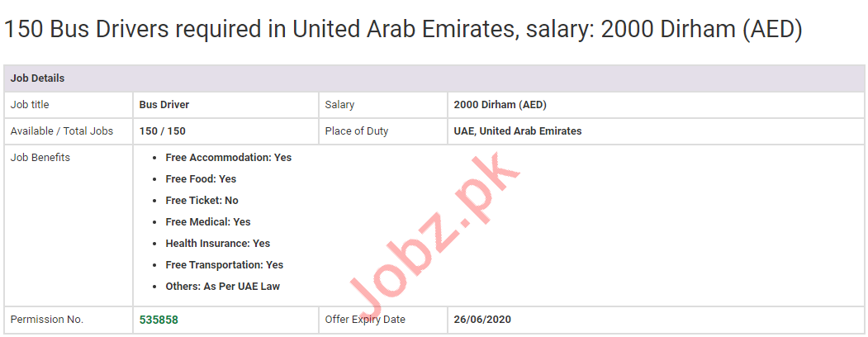Click the Health Insurance: Yes item
The height and width of the screenshot is (337, 868).
[x=217, y=244]
